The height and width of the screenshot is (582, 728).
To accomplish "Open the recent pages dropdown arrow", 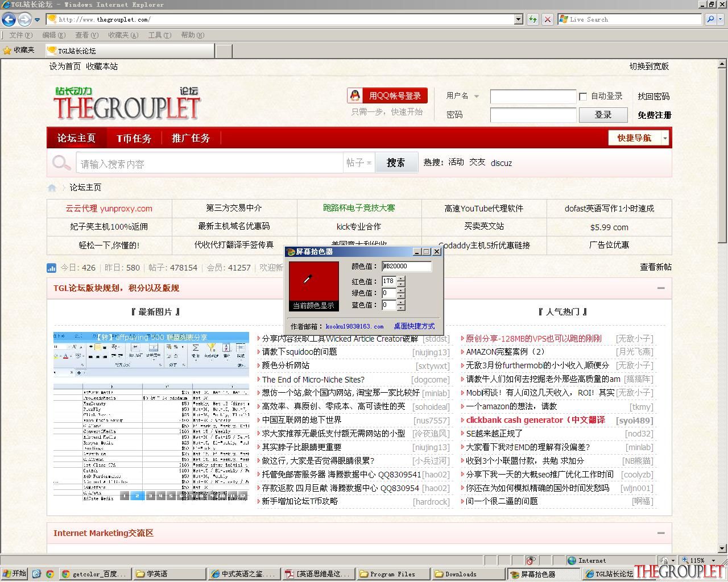I will click(x=37, y=19).
